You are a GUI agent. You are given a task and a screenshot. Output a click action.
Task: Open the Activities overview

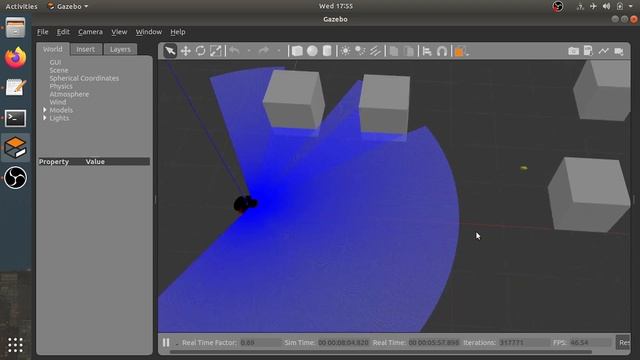coord(21,6)
